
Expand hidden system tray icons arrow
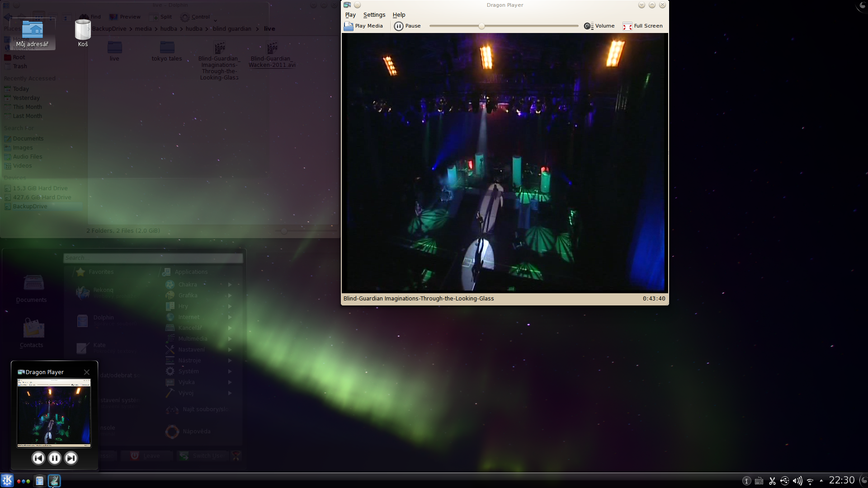point(821,480)
